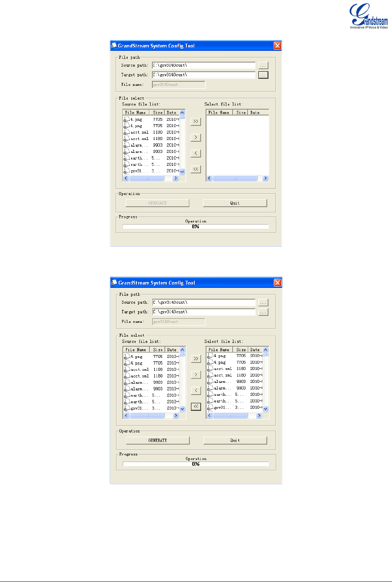Click progress bar in dialog with empty Select list

click(196, 227)
